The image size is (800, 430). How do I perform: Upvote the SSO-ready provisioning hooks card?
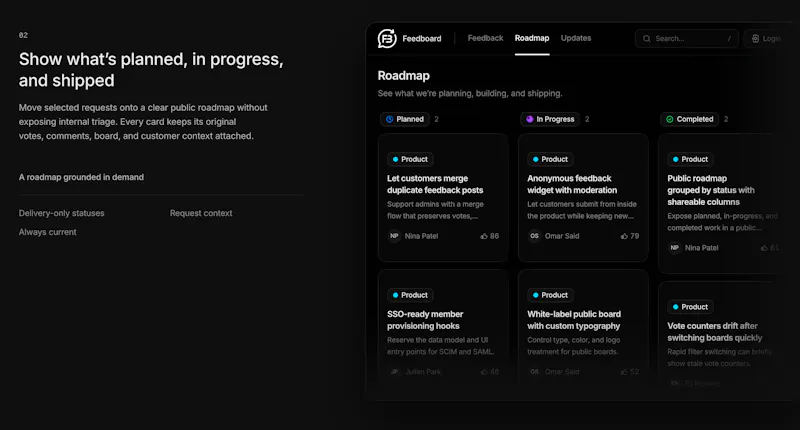489,372
